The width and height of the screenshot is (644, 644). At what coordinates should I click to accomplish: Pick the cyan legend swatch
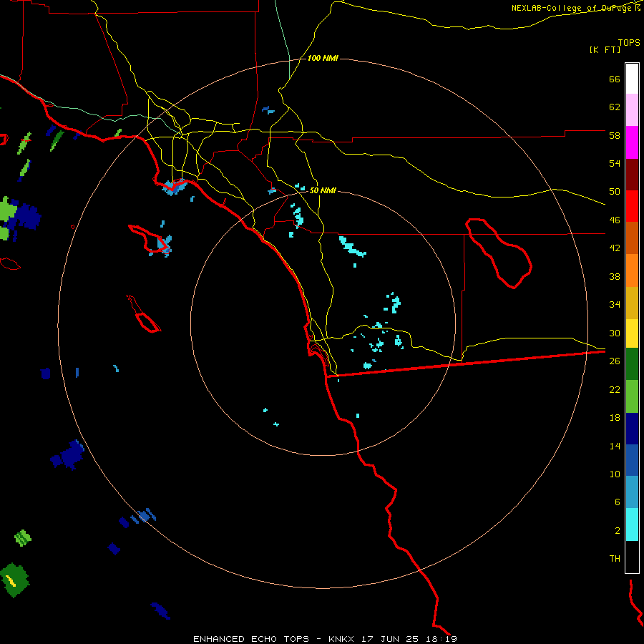632,525
